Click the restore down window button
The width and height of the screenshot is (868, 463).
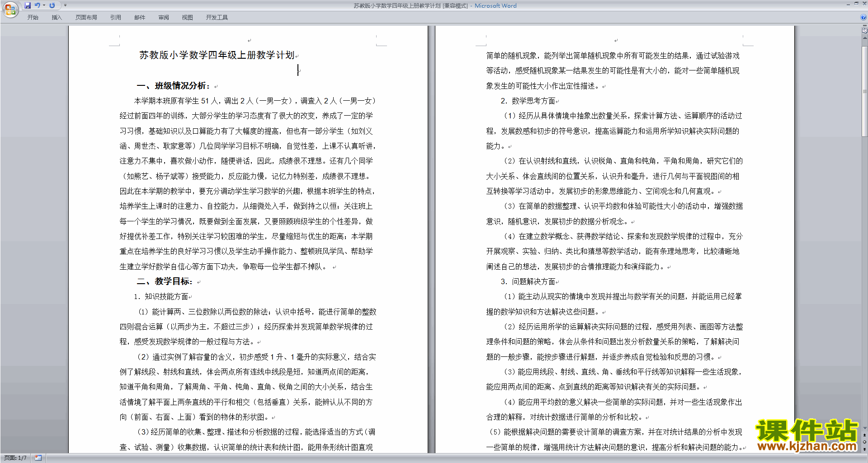click(856, 4)
